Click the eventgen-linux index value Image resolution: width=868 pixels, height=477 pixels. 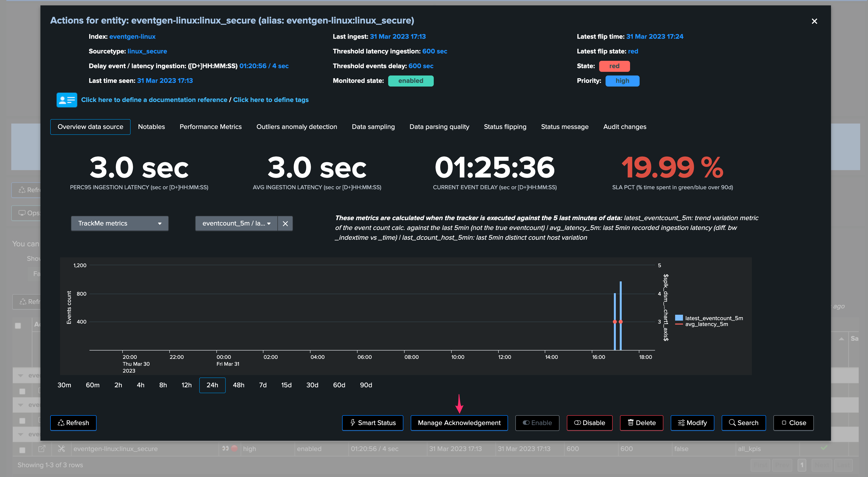pos(132,37)
